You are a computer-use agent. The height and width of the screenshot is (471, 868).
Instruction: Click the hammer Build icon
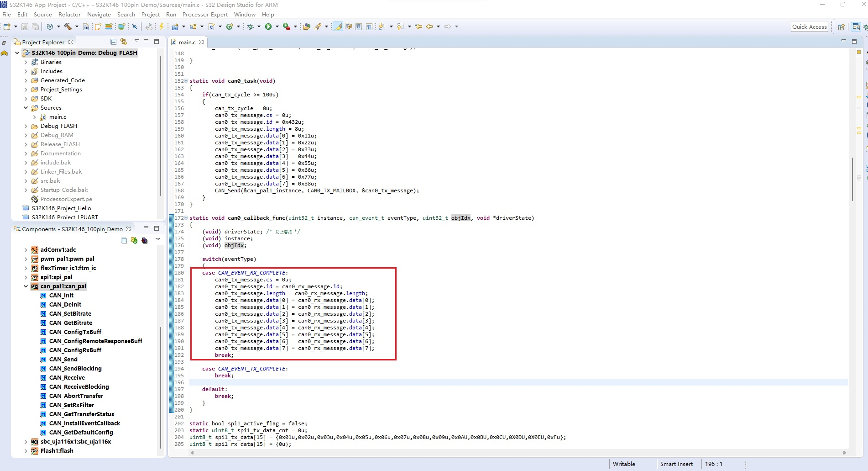pyautogui.click(x=68, y=26)
